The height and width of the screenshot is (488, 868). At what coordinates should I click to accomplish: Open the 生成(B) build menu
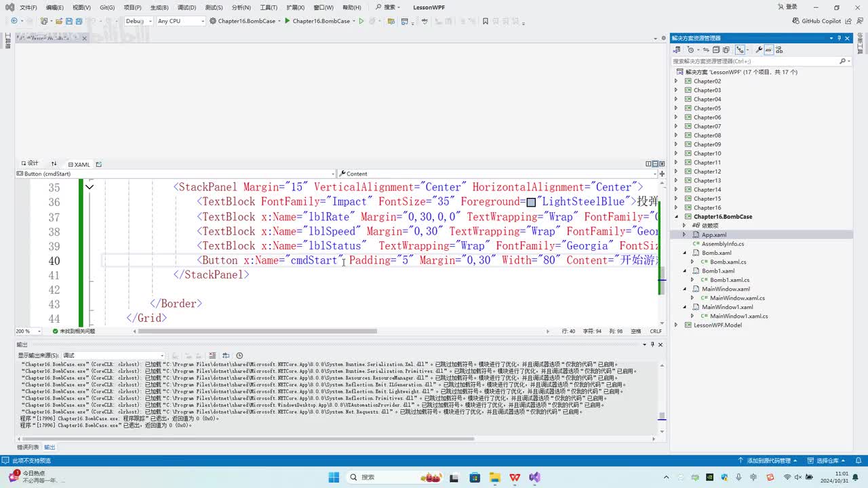[159, 7]
